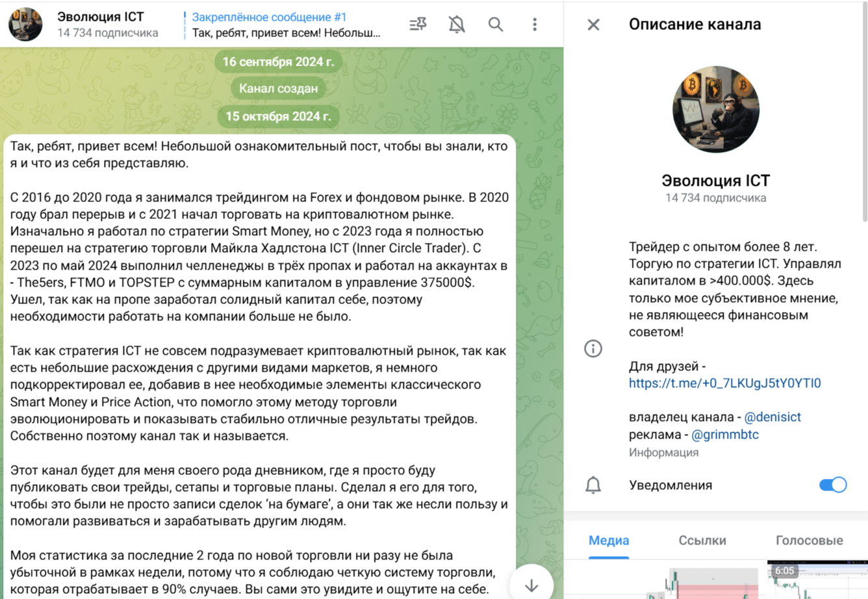Screen dimensions: 868x599
Task: Switch to the Ссылки tab
Action: tap(702, 541)
